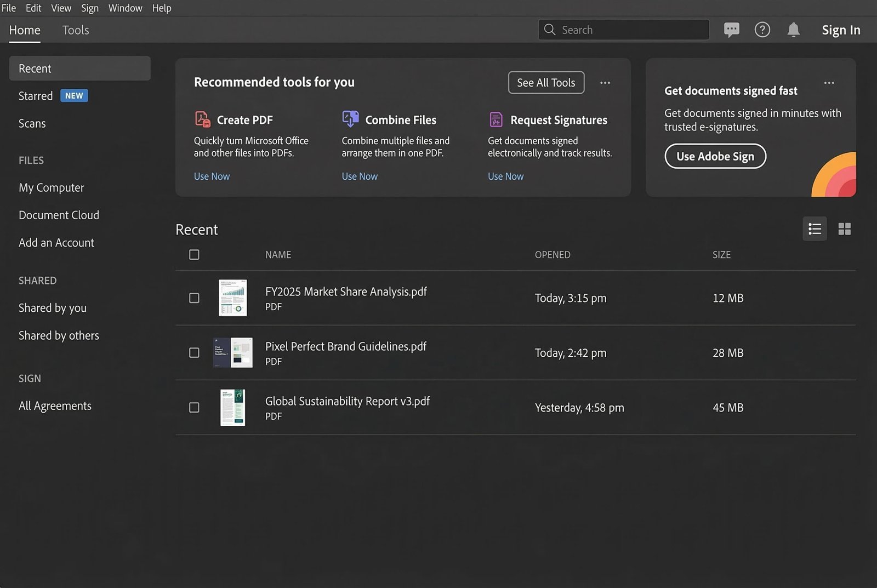Click the Combine Files icon
This screenshot has width=877, height=588.
(x=350, y=118)
